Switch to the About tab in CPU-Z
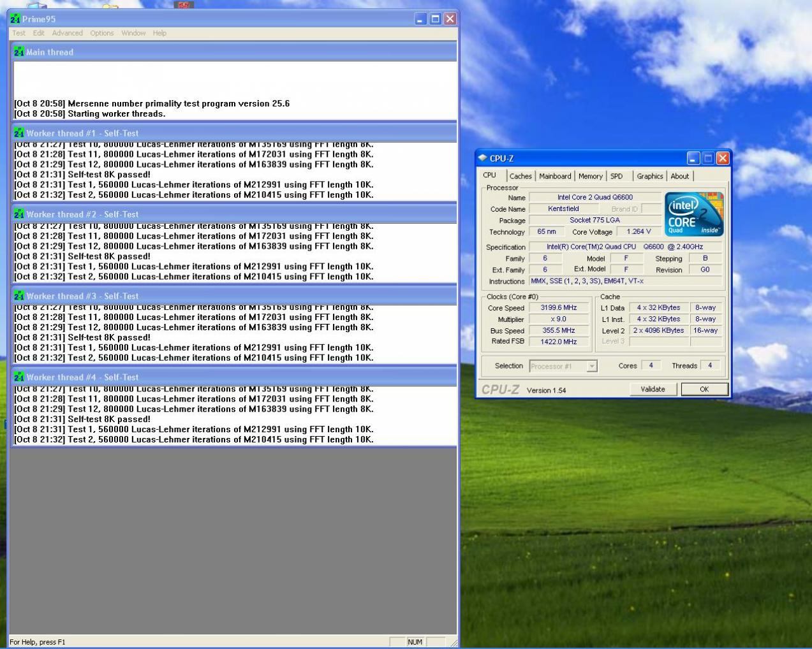Screen dimensions: 812x649 679,176
